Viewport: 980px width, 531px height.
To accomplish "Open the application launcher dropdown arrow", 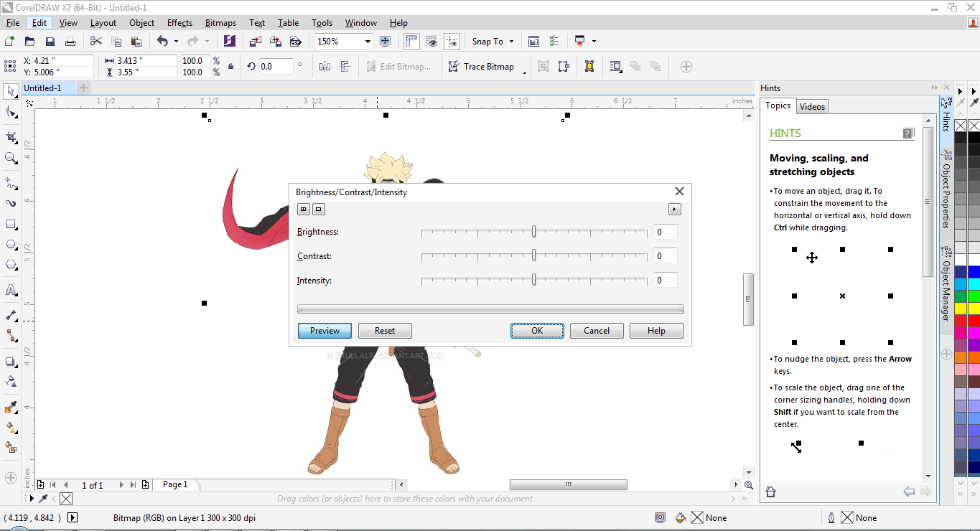I will 594,42.
